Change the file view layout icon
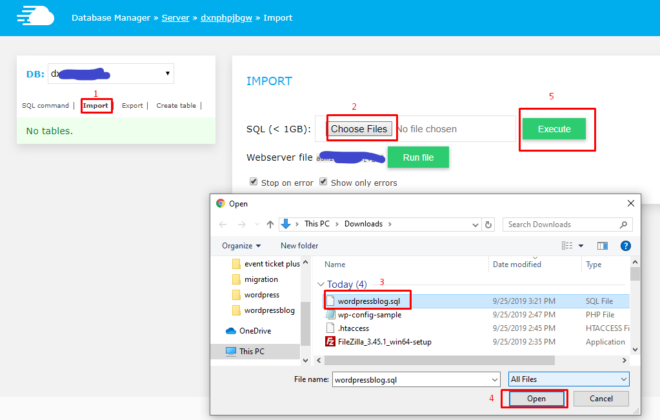Screen dimensions: 660x420 [567, 246]
